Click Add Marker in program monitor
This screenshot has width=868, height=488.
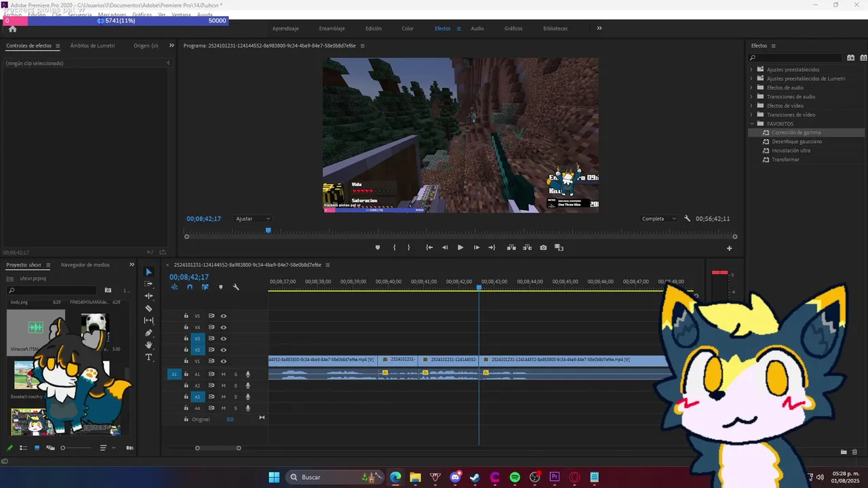[x=378, y=247]
